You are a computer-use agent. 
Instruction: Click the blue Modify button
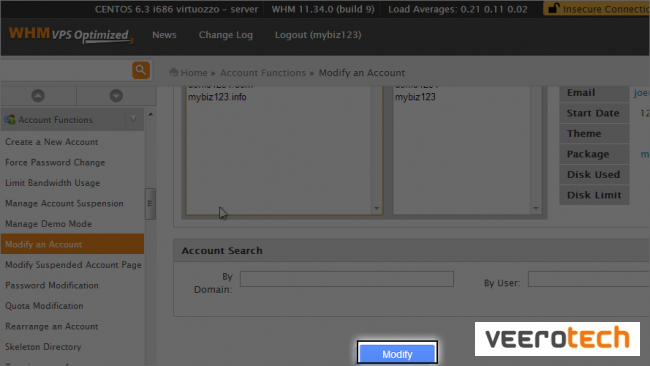point(397,354)
